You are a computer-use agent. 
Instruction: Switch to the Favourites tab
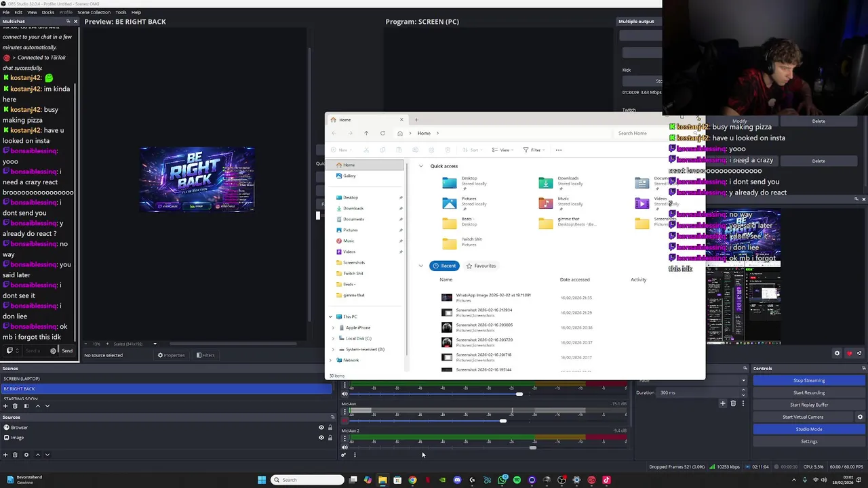481,266
